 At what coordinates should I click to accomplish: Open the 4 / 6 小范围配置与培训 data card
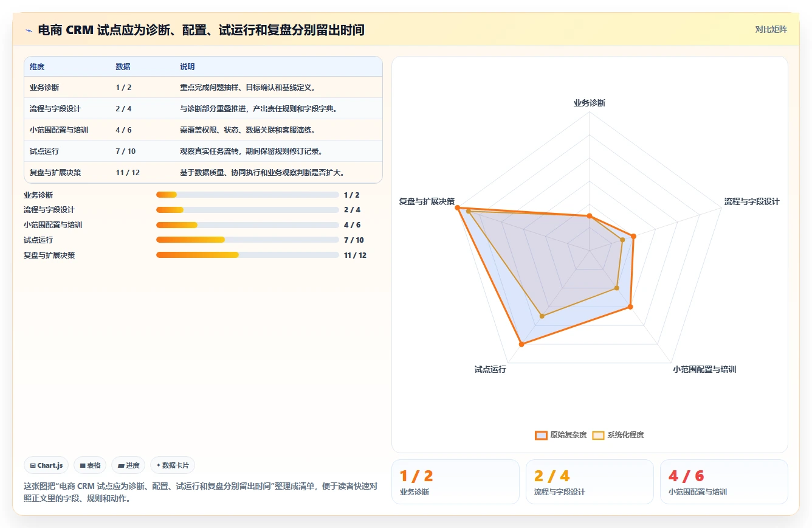724,482
